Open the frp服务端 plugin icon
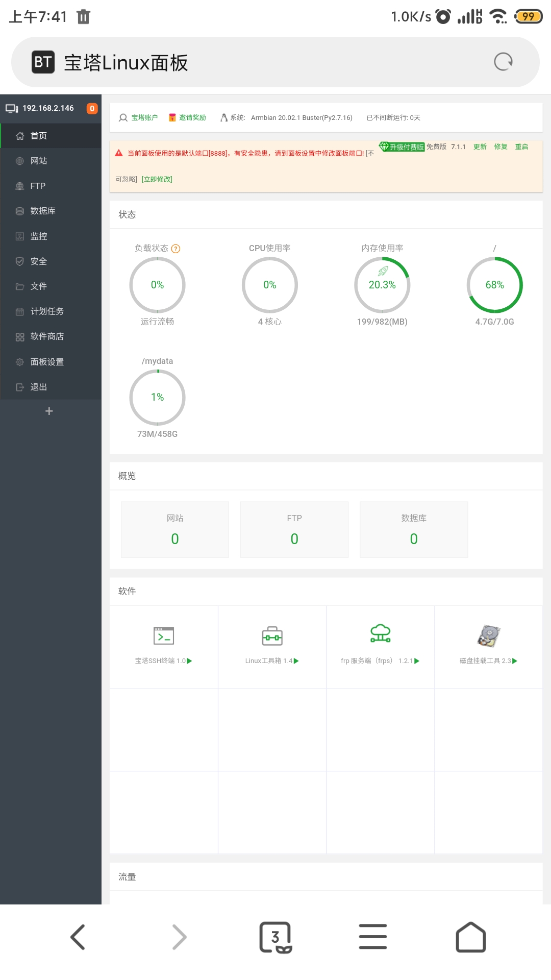The height and width of the screenshot is (980, 551). tap(380, 634)
